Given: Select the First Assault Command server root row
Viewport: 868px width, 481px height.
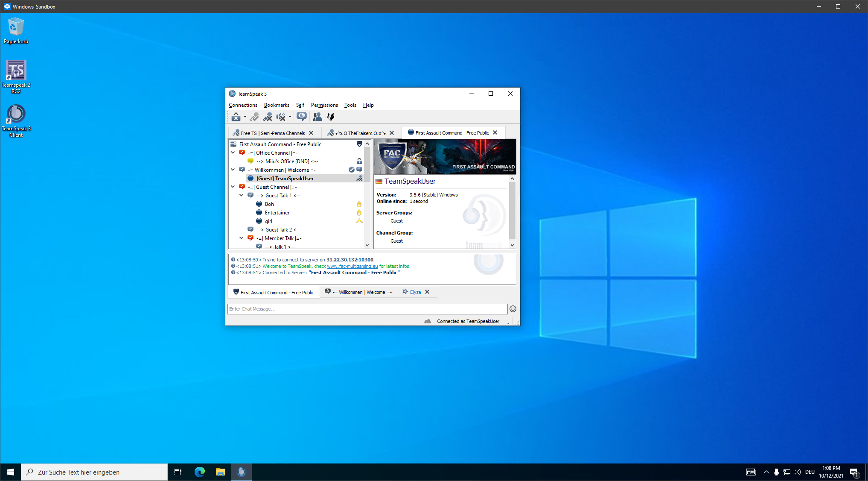Looking at the screenshot, I should point(296,144).
